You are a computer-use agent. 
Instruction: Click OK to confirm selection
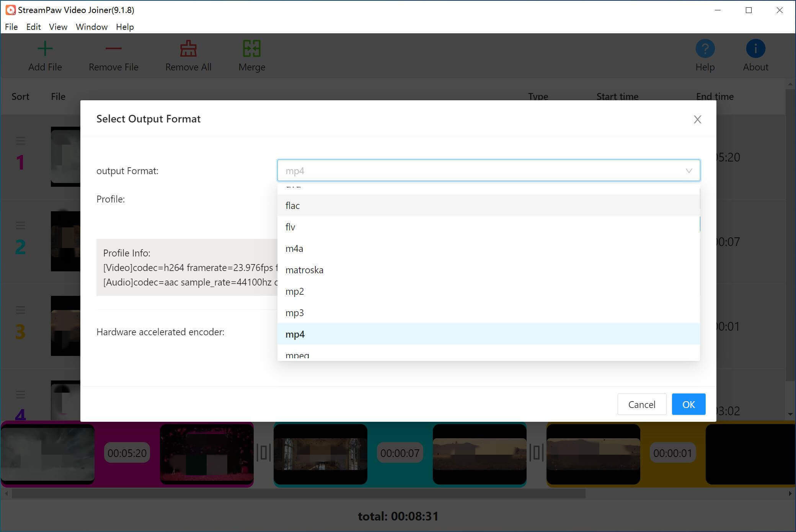[x=688, y=404]
